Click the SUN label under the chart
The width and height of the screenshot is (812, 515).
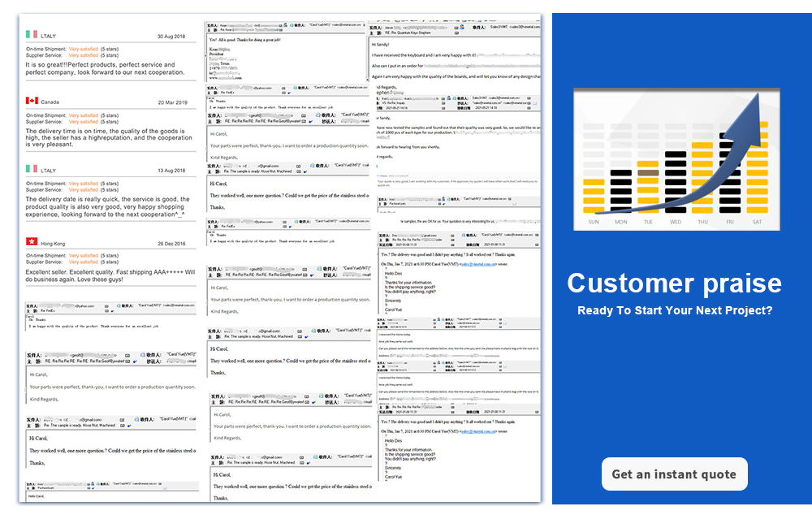(x=594, y=222)
